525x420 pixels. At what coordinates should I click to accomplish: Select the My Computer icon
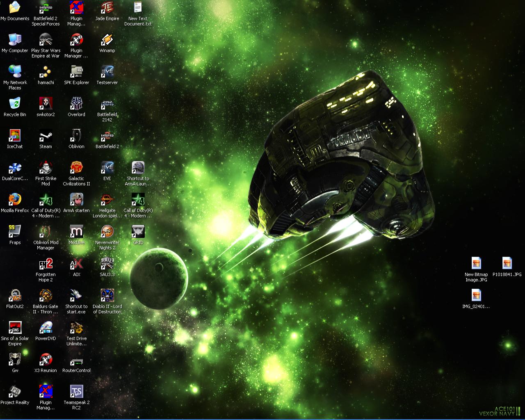coord(15,40)
